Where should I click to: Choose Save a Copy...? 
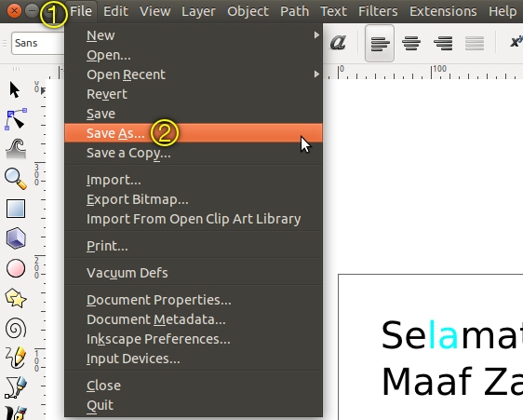(x=194, y=153)
